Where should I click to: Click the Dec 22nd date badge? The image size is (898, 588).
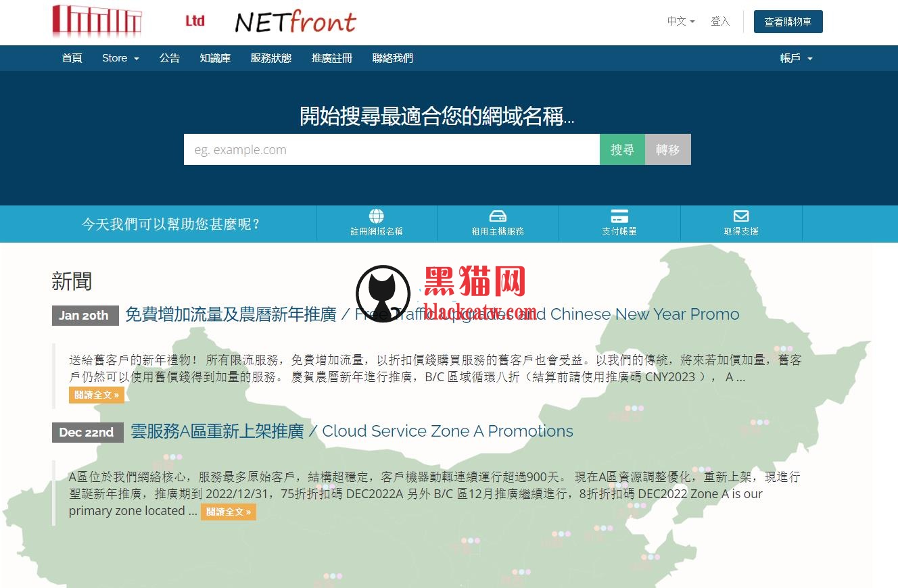pos(88,433)
